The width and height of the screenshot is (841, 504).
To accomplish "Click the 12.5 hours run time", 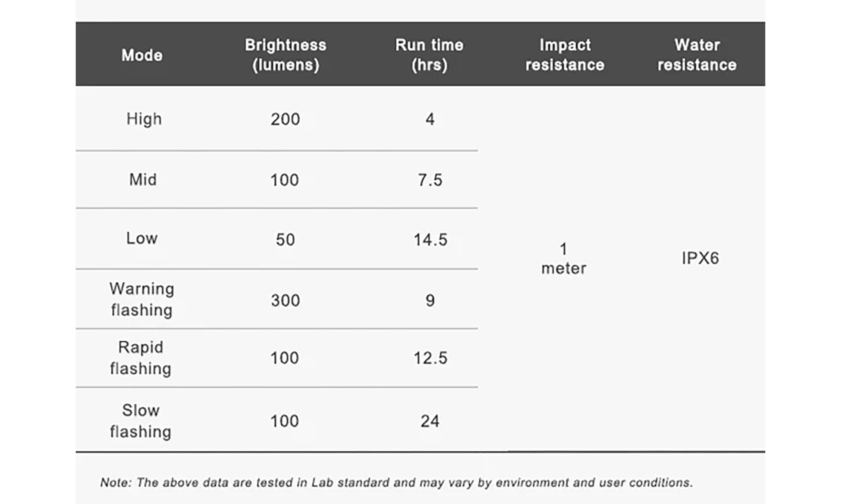I will pos(430,358).
